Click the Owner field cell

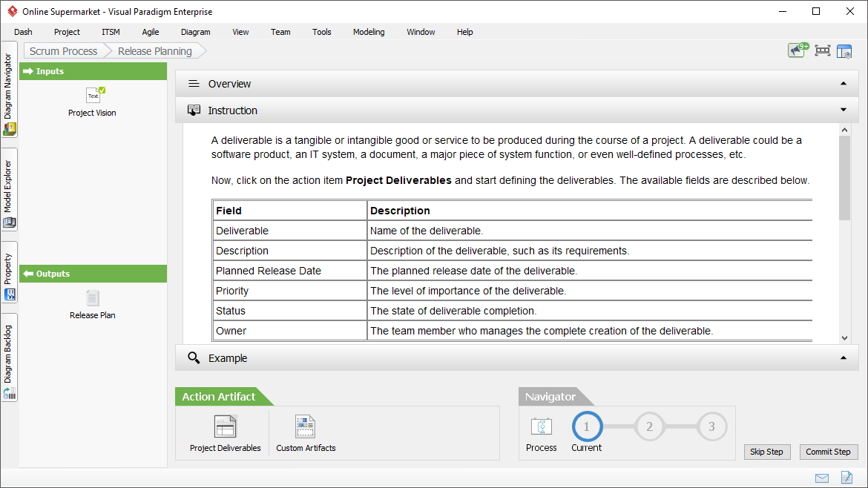290,331
